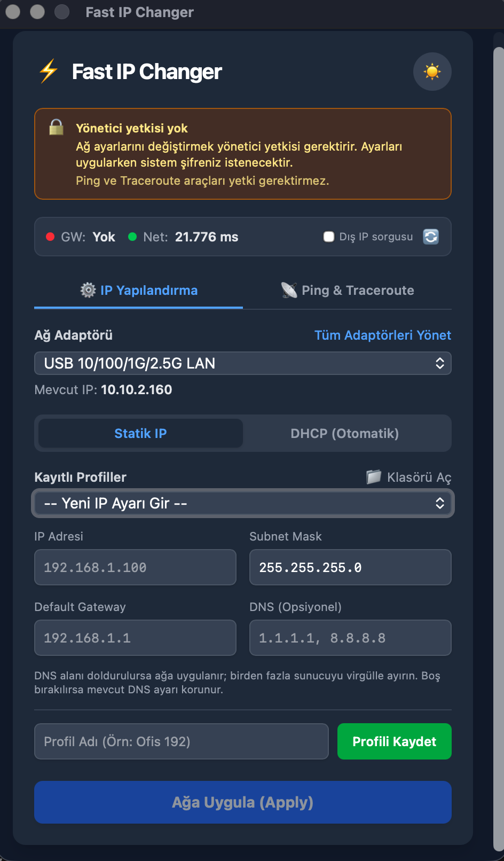Click the vertical scrollbar on the right edge
The height and width of the screenshot is (861, 504).
coord(499,449)
